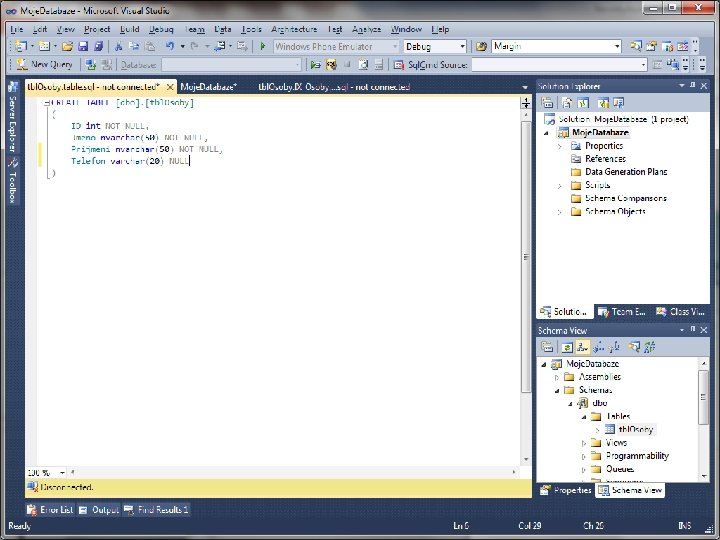This screenshot has width=720, height=540.
Task: Click the Open File toolbar icon
Action: [68, 46]
